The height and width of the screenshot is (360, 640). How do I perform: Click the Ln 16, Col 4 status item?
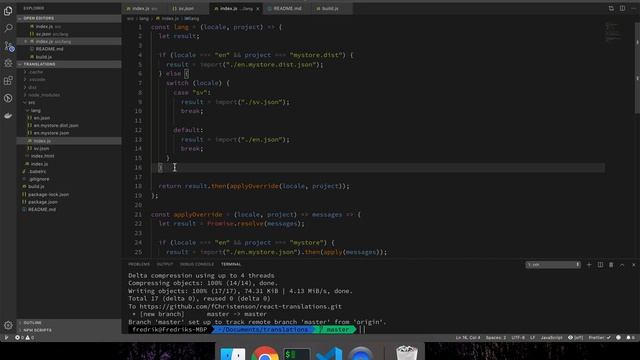[468, 338]
